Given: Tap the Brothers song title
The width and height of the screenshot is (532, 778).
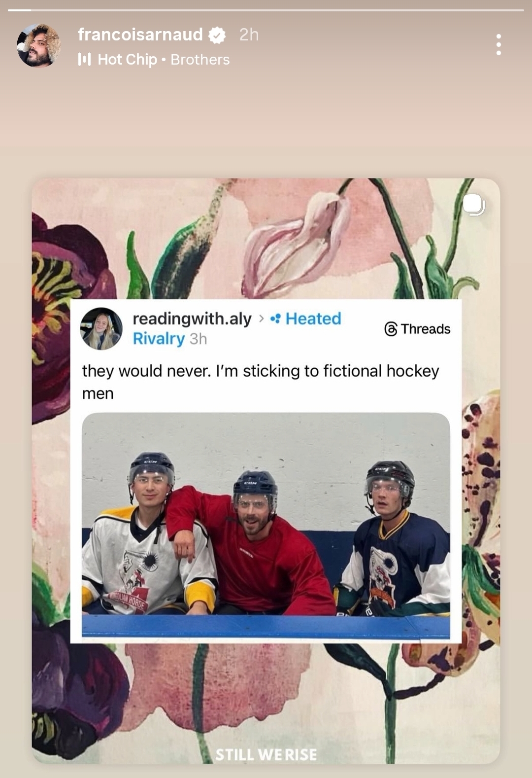Looking at the screenshot, I should (x=200, y=60).
